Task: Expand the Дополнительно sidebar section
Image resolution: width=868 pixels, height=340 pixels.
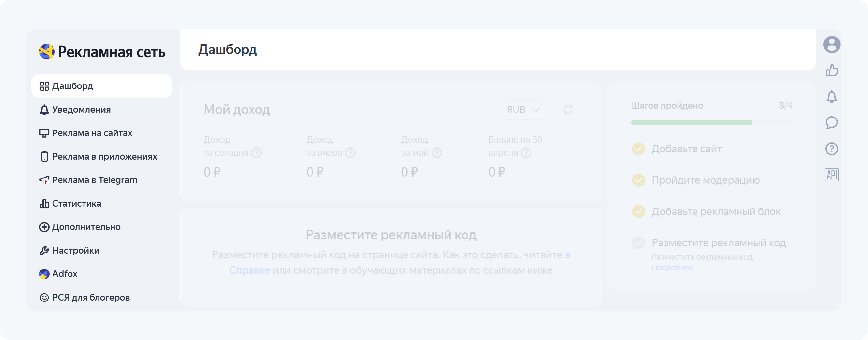Action: [x=86, y=227]
